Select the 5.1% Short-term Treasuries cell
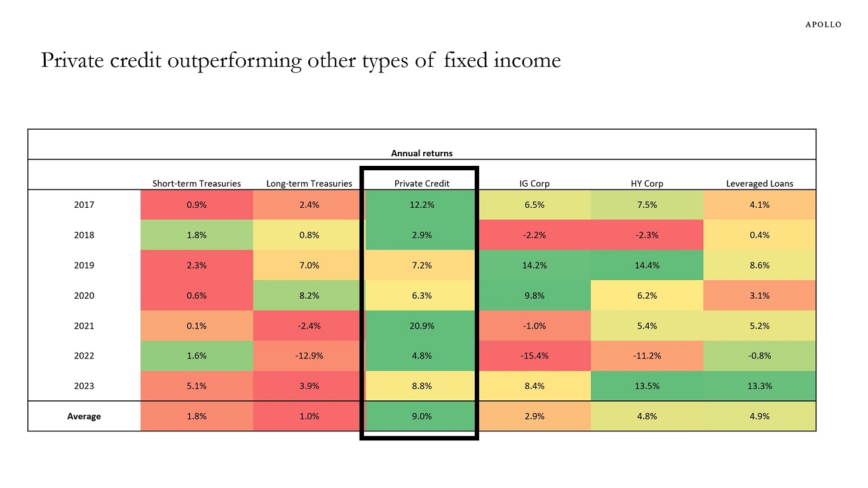The image size is (868, 488). pyautogui.click(x=196, y=386)
